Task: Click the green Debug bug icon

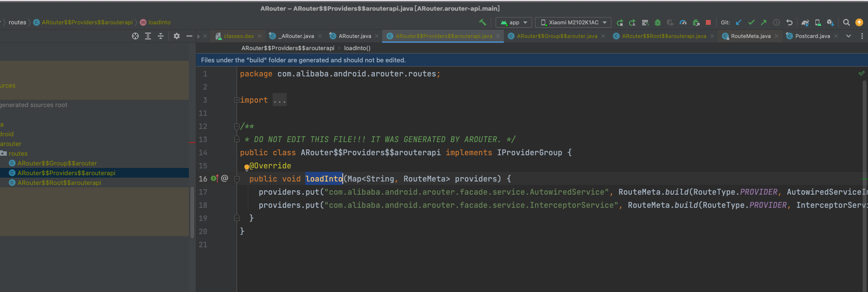Action: coord(658,22)
